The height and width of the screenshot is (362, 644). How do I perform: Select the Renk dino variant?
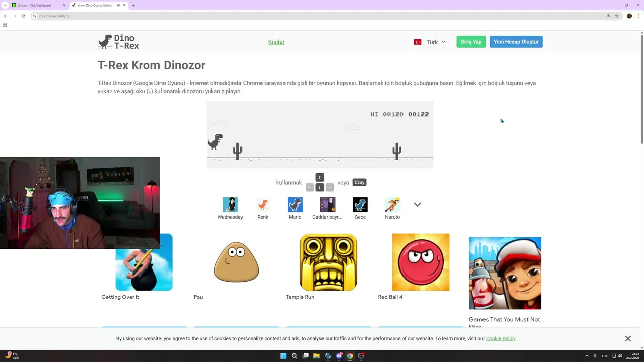(263, 208)
